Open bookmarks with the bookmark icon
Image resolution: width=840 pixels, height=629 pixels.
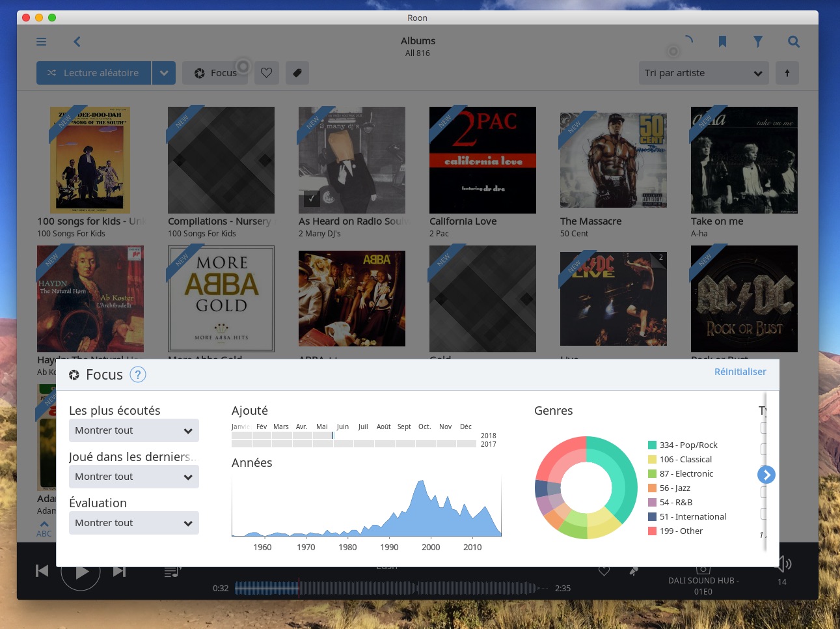(722, 42)
